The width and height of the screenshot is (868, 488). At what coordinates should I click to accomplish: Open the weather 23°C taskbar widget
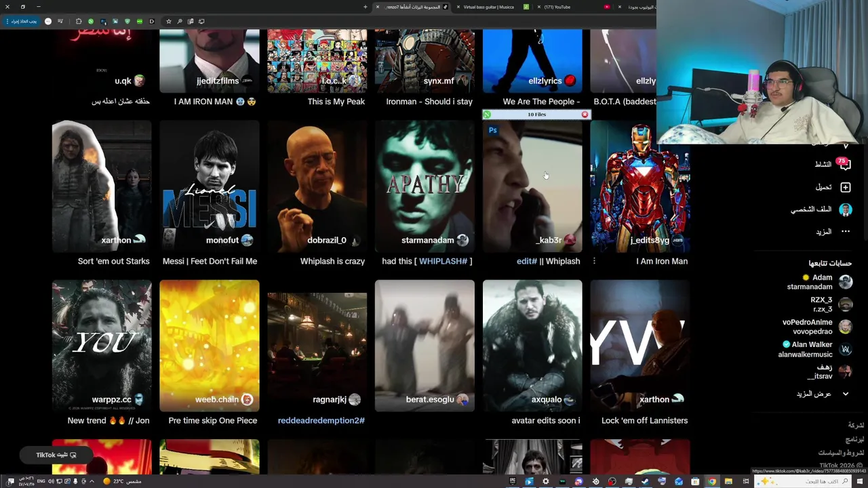(x=122, y=482)
